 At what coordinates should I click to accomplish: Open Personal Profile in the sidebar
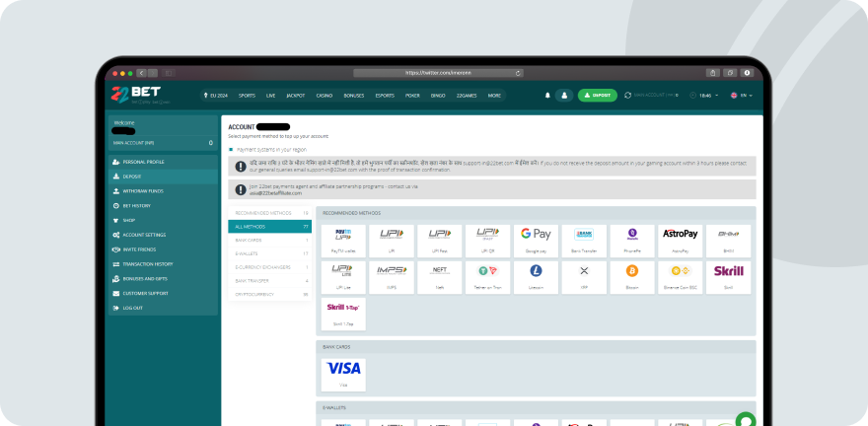click(x=164, y=162)
